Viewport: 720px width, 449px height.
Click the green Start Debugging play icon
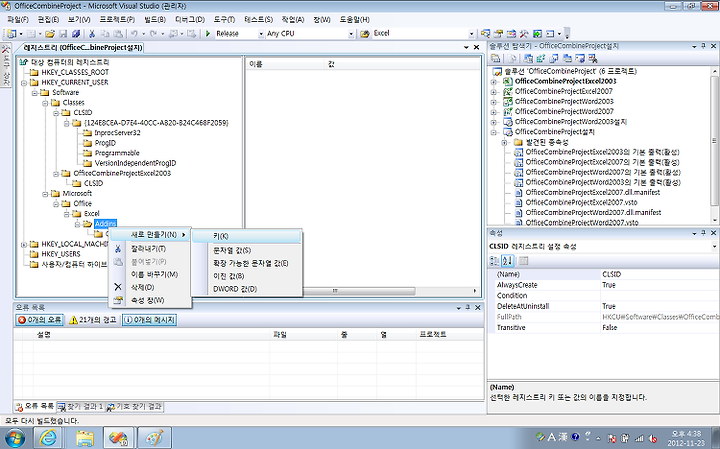coord(208,34)
